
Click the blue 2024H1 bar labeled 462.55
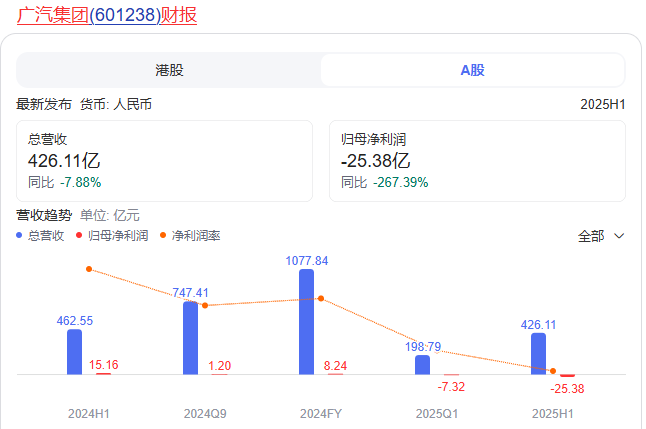(74, 352)
